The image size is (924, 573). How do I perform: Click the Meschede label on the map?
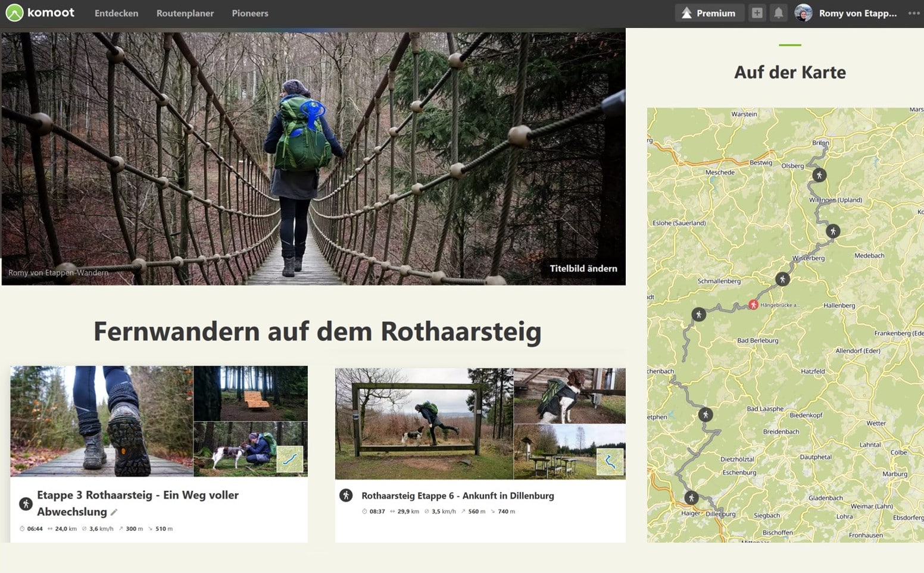[720, 172]
